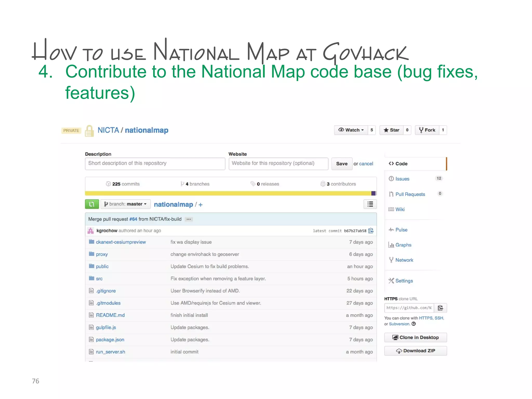Focus the short description input field
This screenshot has width=532, height=399.
point(155,164)
